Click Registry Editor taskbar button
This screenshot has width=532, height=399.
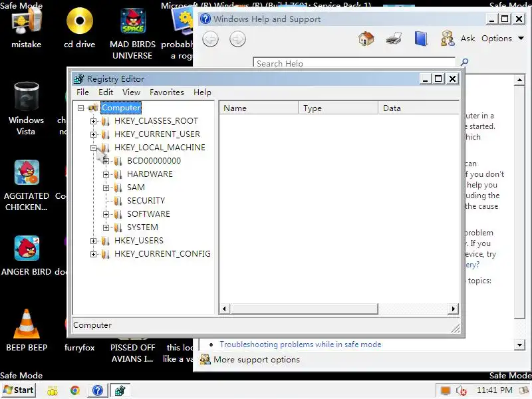coord(120,390)
